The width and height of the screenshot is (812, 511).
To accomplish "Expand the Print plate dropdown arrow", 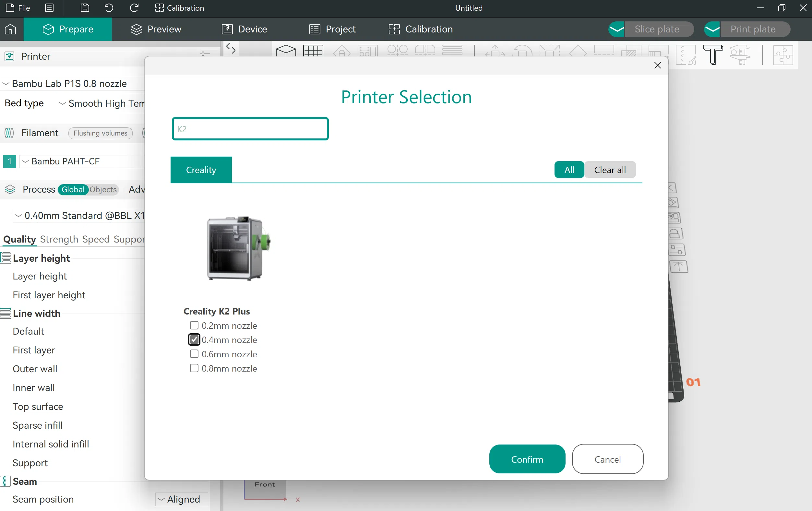I will tap(712, 29).
